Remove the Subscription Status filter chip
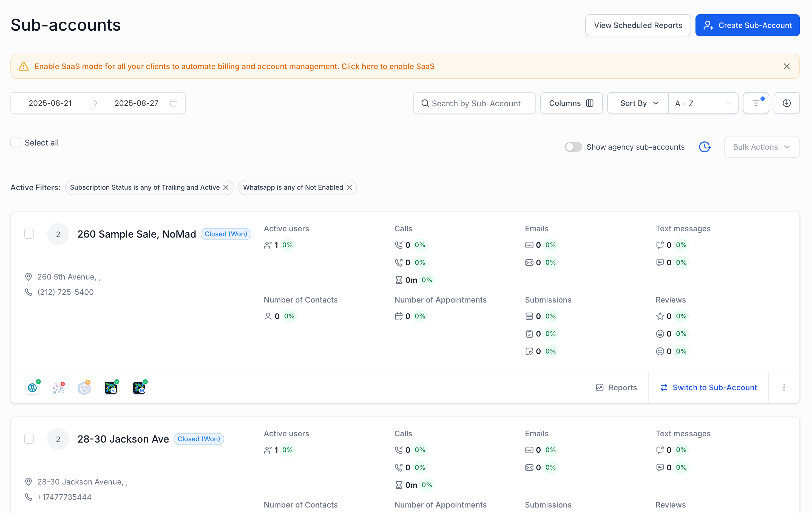The height and width of the screenshot is (513, 812). point(226,187)
